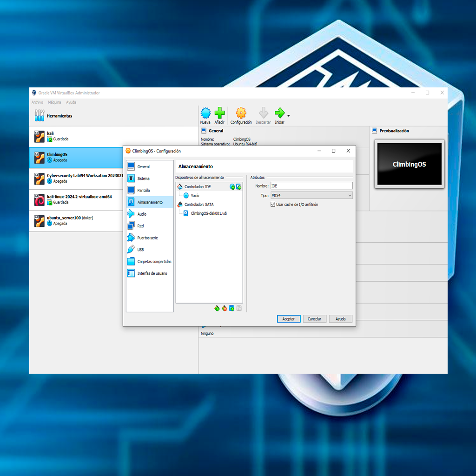
Task: Click the Cancelar button
Action: click(314, 319)
